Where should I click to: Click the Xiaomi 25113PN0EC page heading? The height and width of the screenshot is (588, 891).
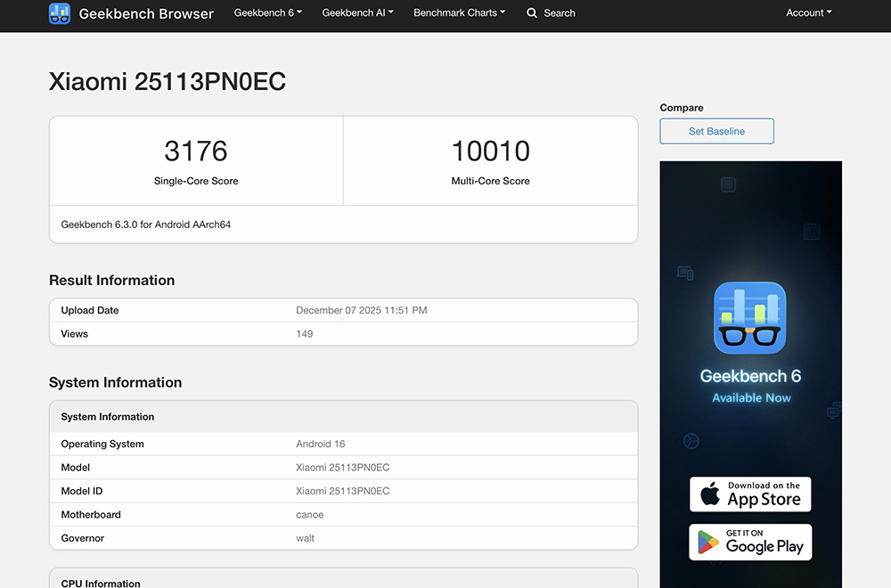(x=168, y=82)
